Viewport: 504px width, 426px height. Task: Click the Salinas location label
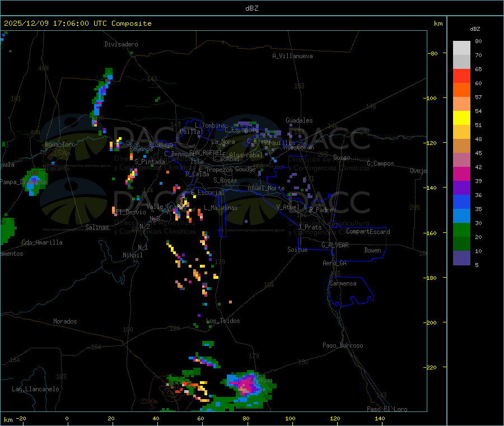[x=97, y=227]
